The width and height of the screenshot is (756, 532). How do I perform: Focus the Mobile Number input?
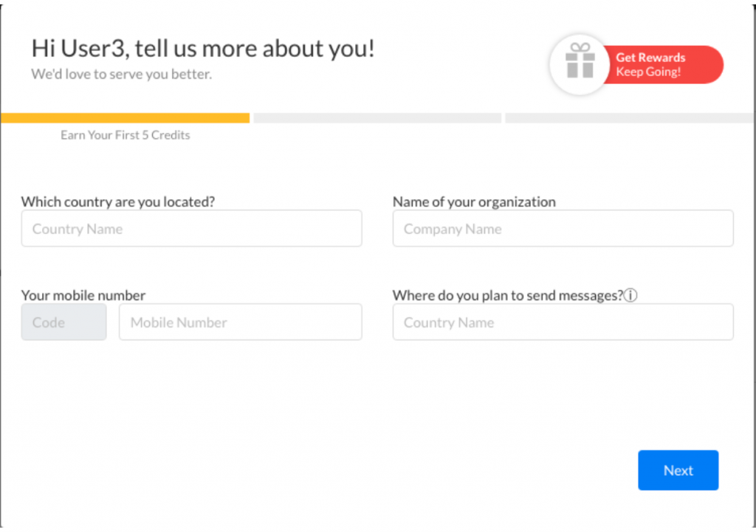(241, 322)
